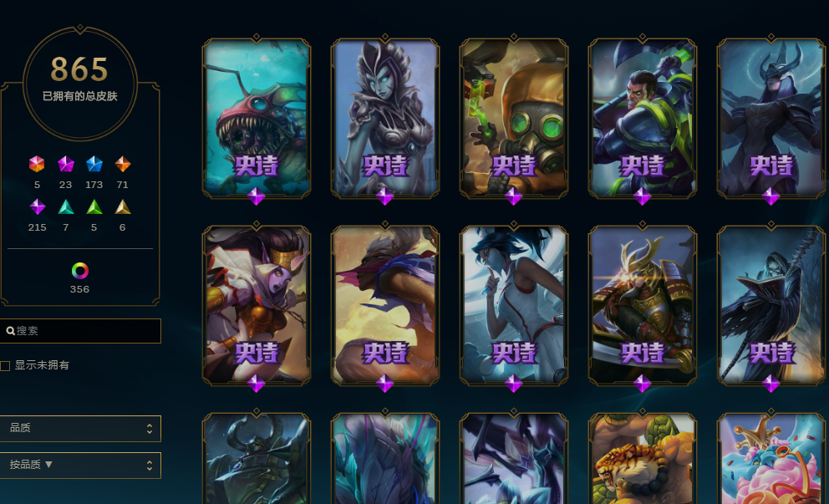The image size is (829, 504).
Task: Select the orange gem icon with count 71
Action: pyautogui.click(x=123, y=164)
